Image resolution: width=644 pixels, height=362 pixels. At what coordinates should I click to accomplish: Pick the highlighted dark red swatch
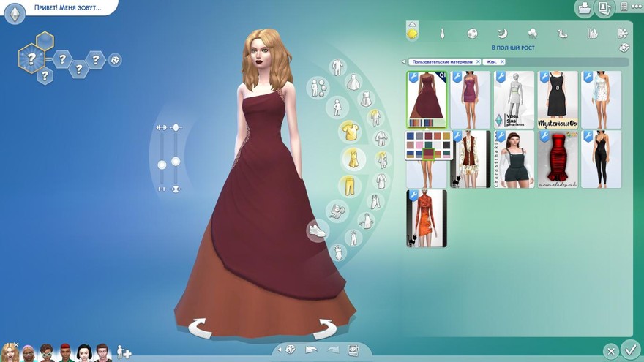tap(428, 154)
